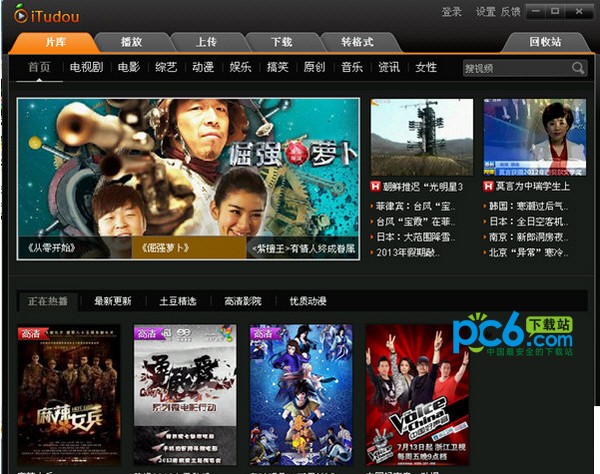This screenshot has width=600, height=474.
Task: Select the 娱乐 category
Action: [240, 67]
